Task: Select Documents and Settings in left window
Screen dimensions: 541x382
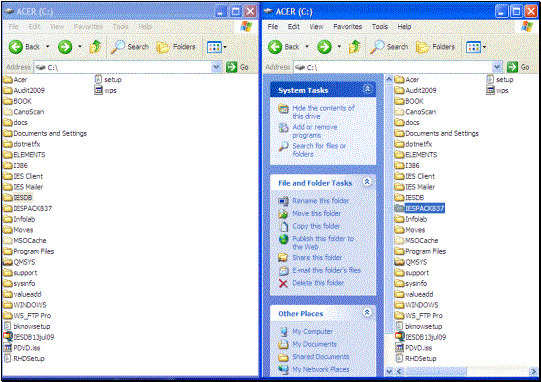Action: coord(45,133)
